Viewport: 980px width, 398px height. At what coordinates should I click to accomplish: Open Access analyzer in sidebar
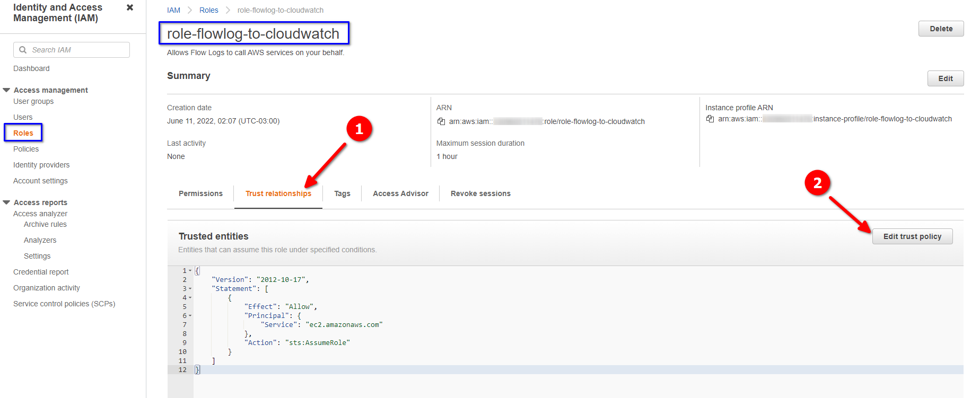40,214
